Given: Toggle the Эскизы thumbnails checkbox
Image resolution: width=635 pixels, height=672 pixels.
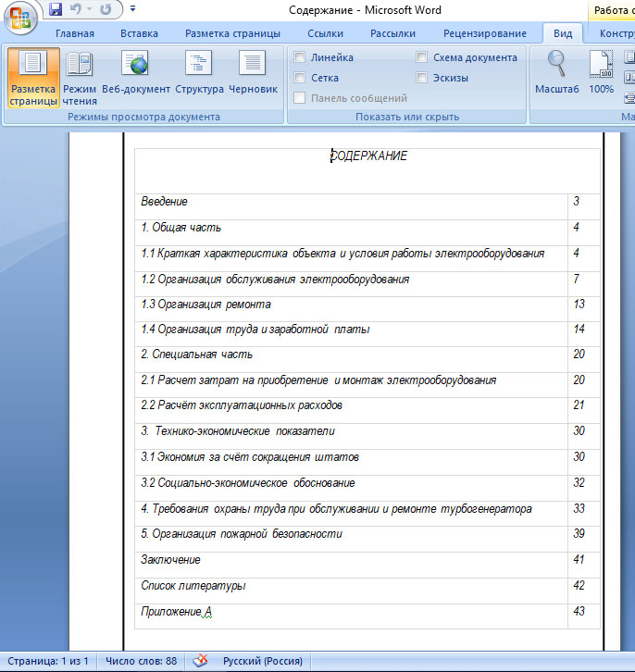Looking at the screenshot, I should [x=422, y=78].
